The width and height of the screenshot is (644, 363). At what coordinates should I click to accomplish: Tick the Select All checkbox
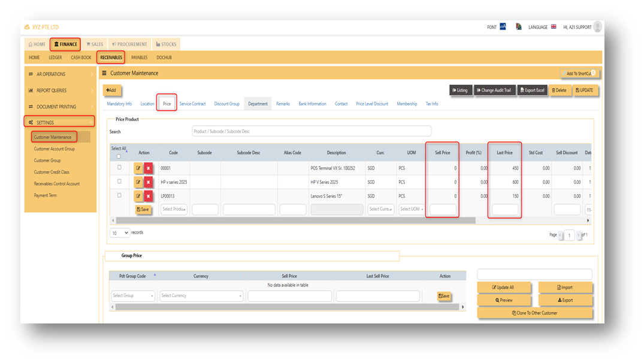pos(119,156)
